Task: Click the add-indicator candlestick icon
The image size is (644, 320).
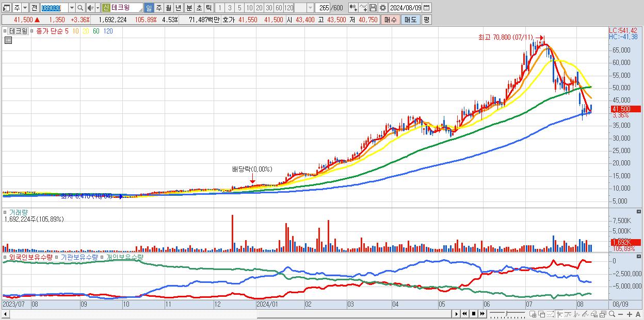Action: tap(353, 8)
